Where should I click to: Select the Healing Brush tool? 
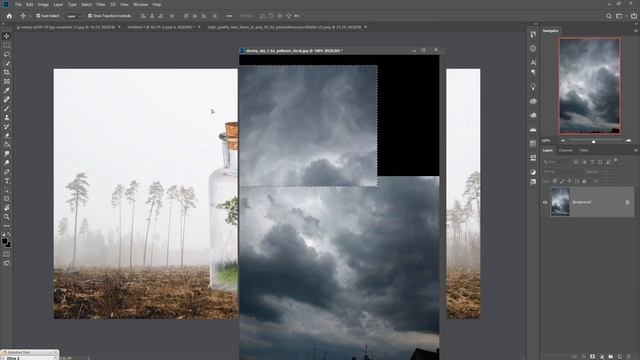click(7, 99)
